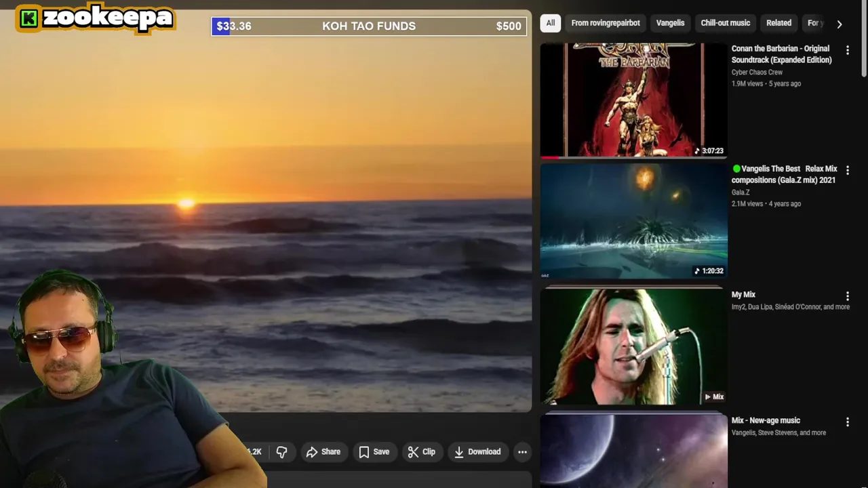Open the Conan the Barbarian soundtrack title

[x=782, y=54]
